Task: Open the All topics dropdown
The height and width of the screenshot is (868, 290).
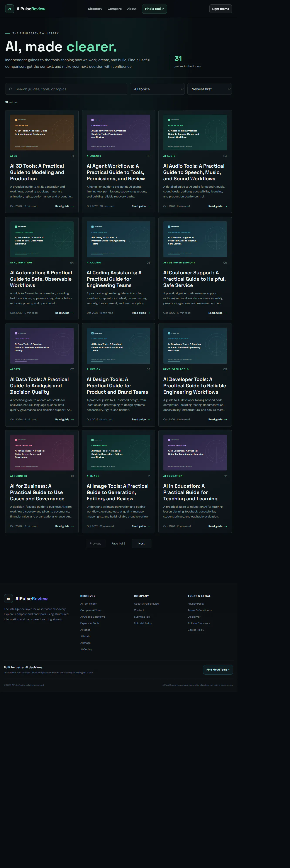Action: pos(157,89)
